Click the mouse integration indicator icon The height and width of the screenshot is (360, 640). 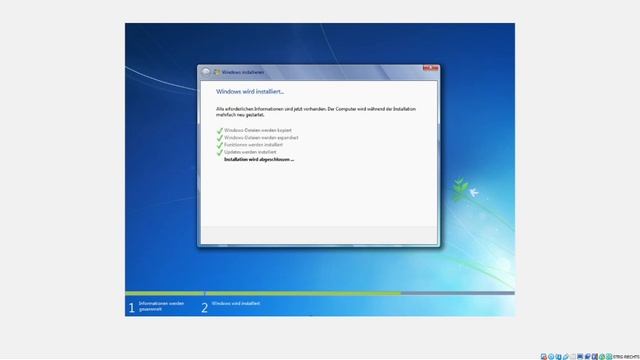click(602, 357)
